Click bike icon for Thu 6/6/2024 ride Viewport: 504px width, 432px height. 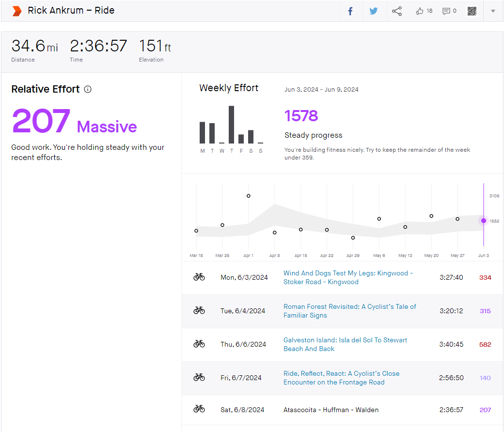[199, 344]
